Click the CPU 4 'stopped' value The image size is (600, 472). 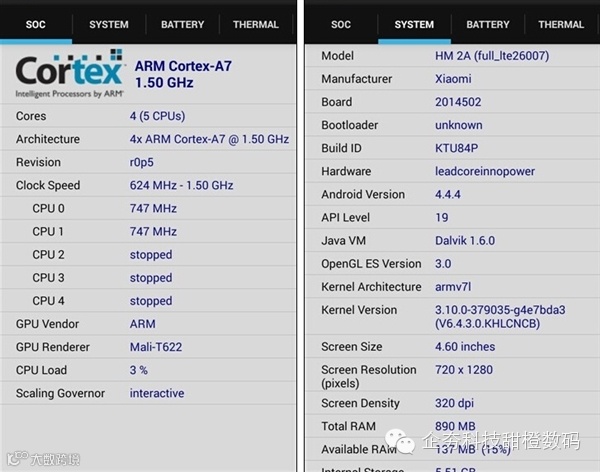(x=151, y=301)
